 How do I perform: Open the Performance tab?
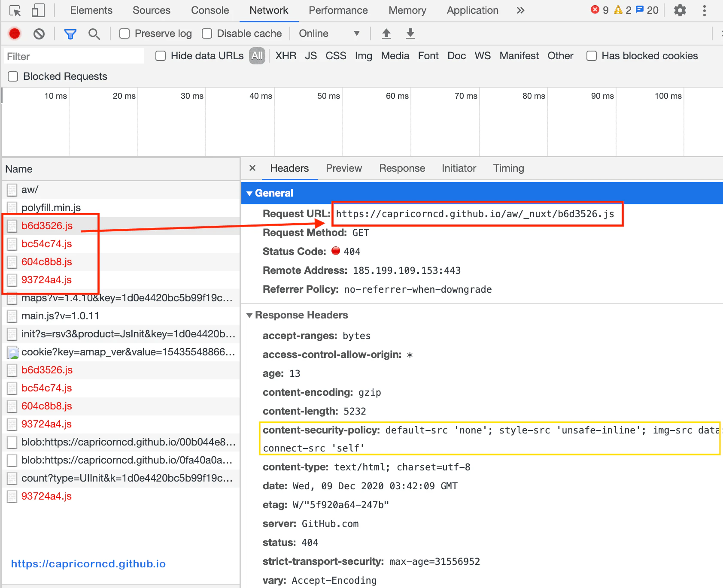tap(338, 10)
